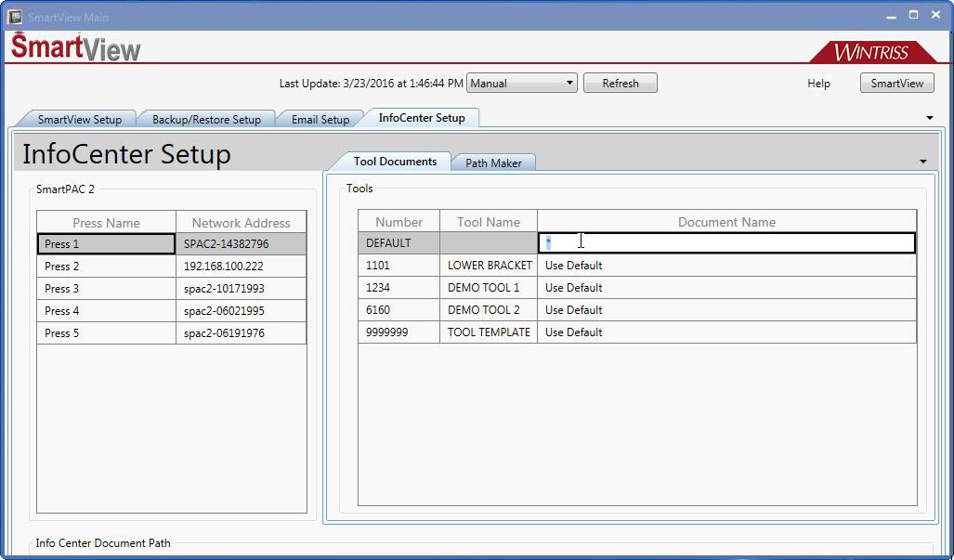Select the Press 4 row
954x560 pixels.
tap(172, 311)
